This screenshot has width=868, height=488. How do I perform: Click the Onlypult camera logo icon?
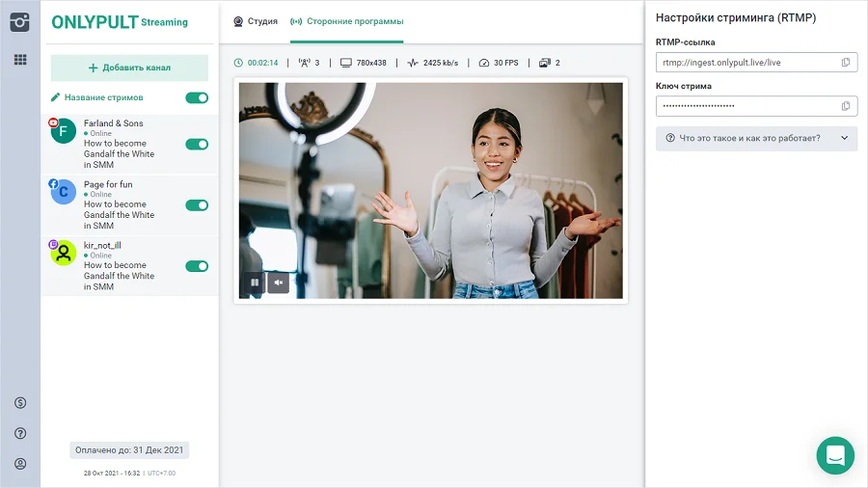(19, 21)
